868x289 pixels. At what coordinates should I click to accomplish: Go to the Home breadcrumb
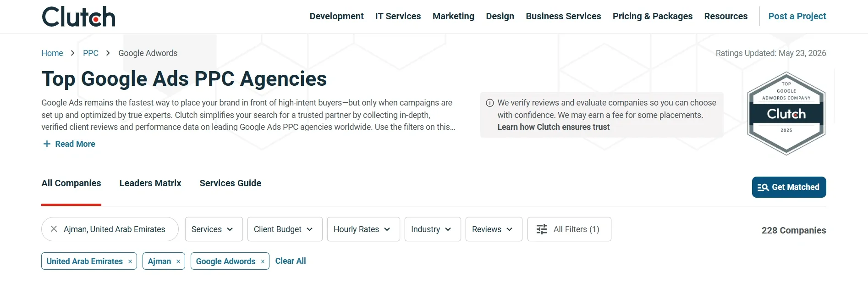52,53
